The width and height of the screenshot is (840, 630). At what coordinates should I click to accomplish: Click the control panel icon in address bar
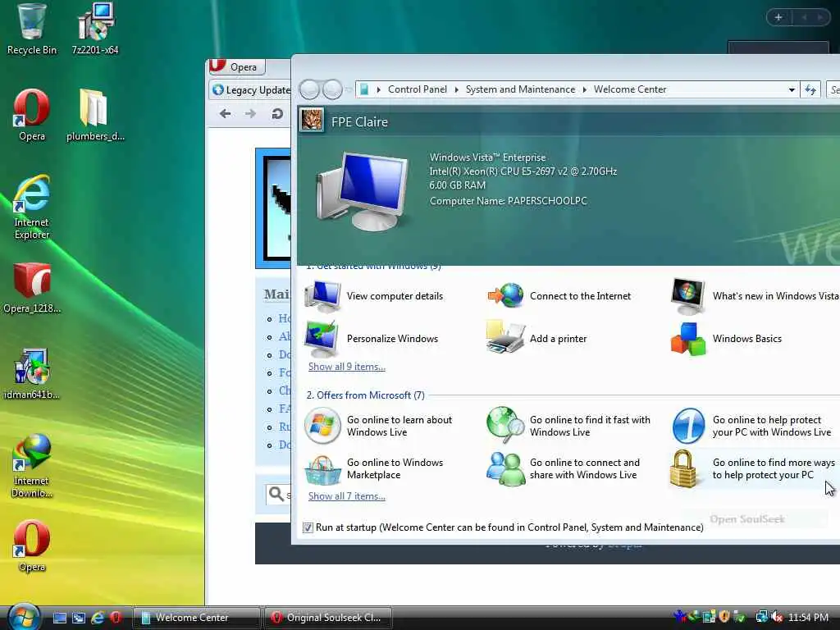point(364,89)
